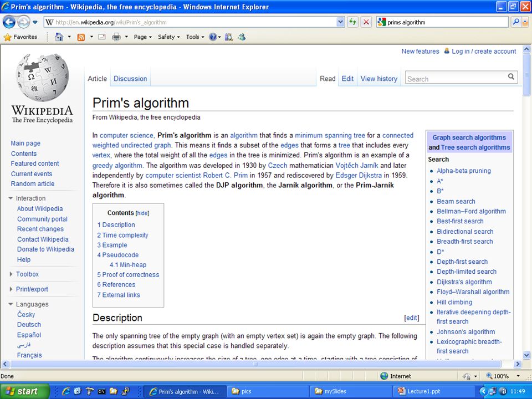The width and height of the screenshot is (532, 399).
Task: Open the Tools menu
Action: tap(195, 37)
